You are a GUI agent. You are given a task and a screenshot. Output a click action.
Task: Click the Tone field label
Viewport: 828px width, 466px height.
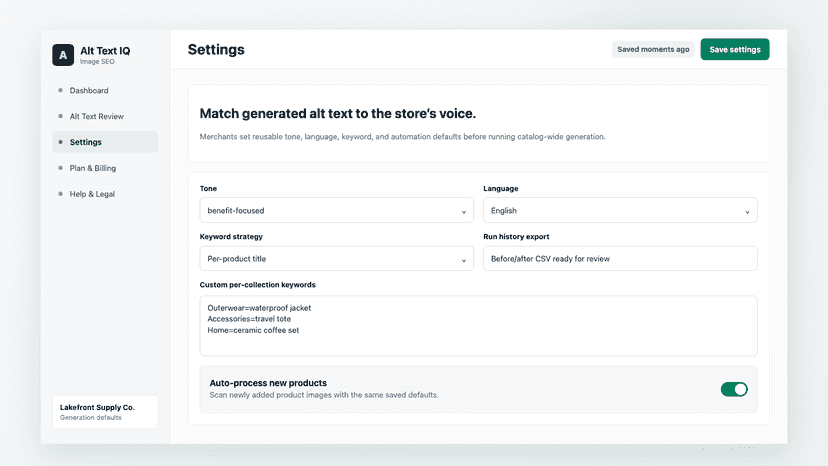tap(208, 189)
